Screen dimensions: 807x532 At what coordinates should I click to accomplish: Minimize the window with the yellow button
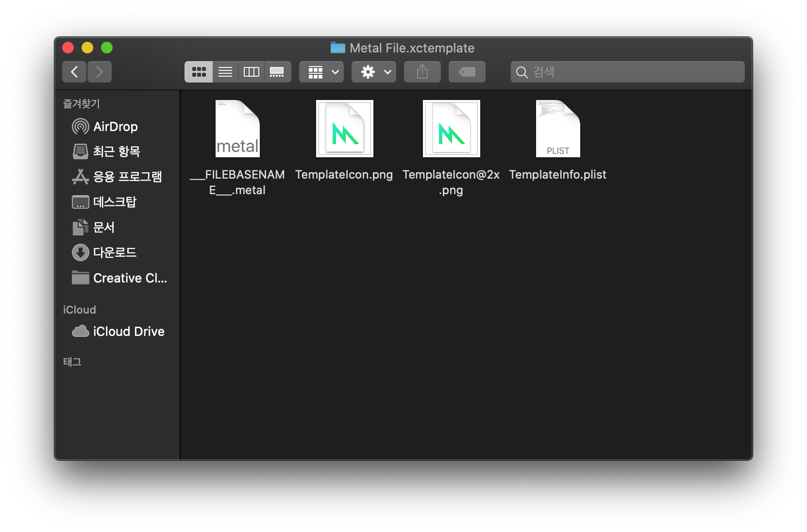tap(87, 48)
